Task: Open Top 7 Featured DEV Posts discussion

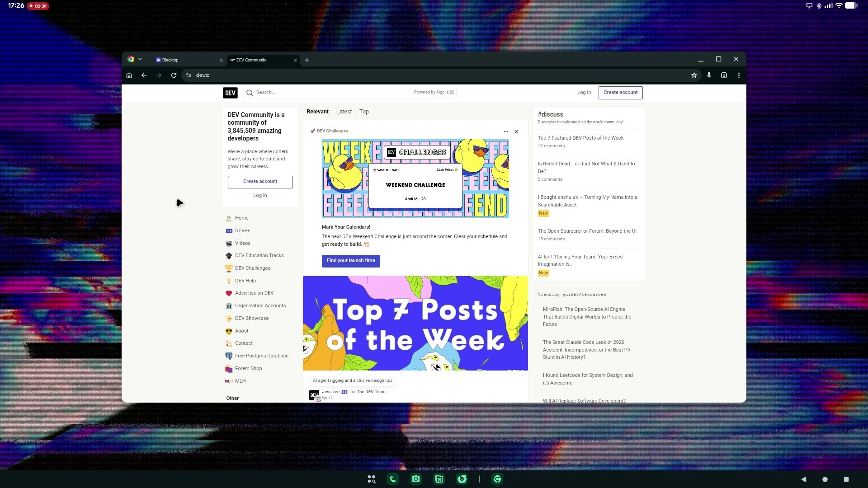Action: (x=580, y=138)
